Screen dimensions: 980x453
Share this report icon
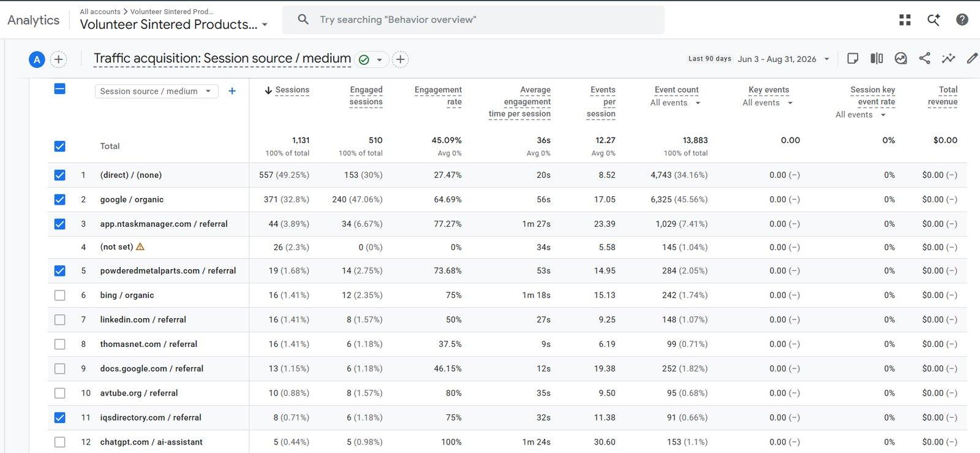click(x=924, y=58)
